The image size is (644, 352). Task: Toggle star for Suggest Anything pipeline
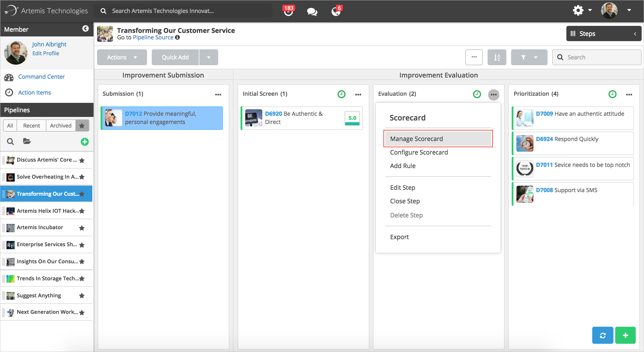pos(82,296)
